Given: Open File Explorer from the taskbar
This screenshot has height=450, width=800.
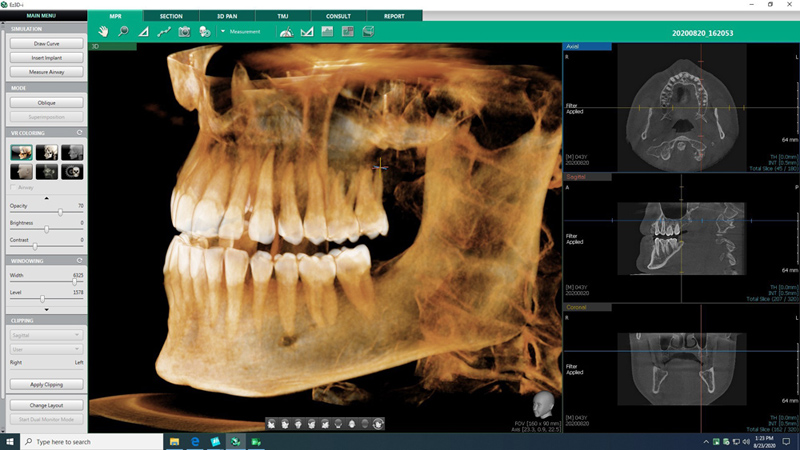Looking at the screenshot, I should pyautogui.click(x=174, y=442).
